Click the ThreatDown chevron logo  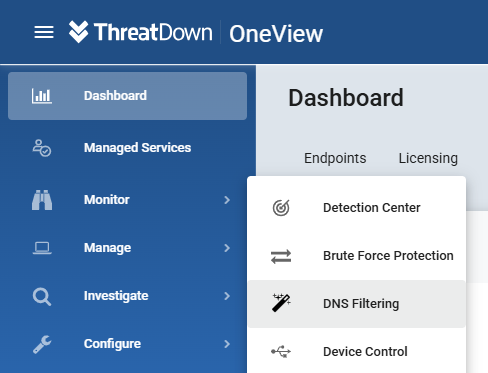pos(79,32)
